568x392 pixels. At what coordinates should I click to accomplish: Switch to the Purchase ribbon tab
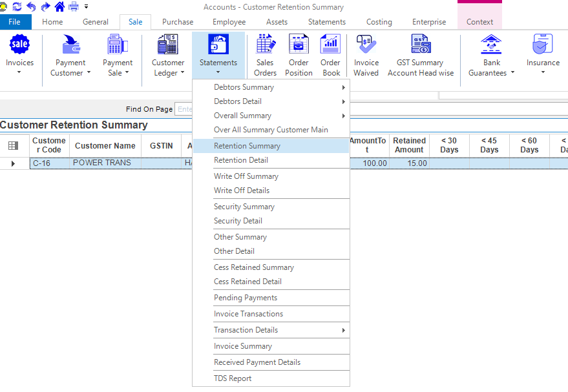click(x=178, y=22)
